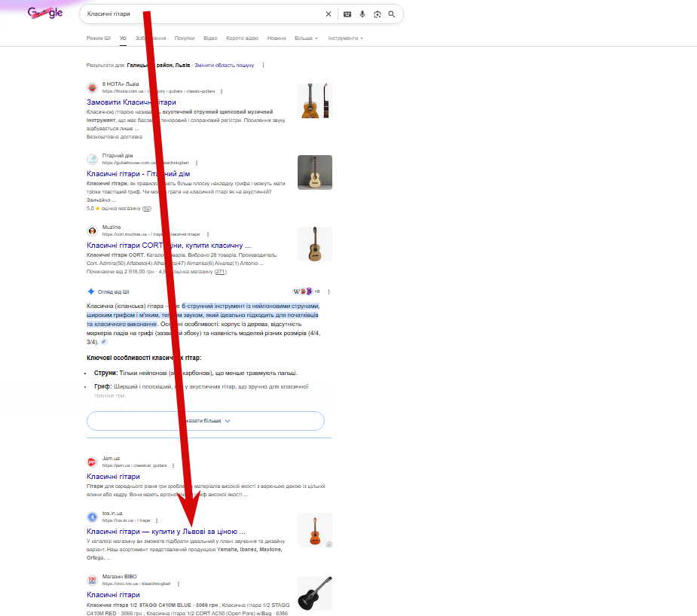
Task: Open the on-screen keyboard icon in search bar
Action: click(x=347, y=14)
